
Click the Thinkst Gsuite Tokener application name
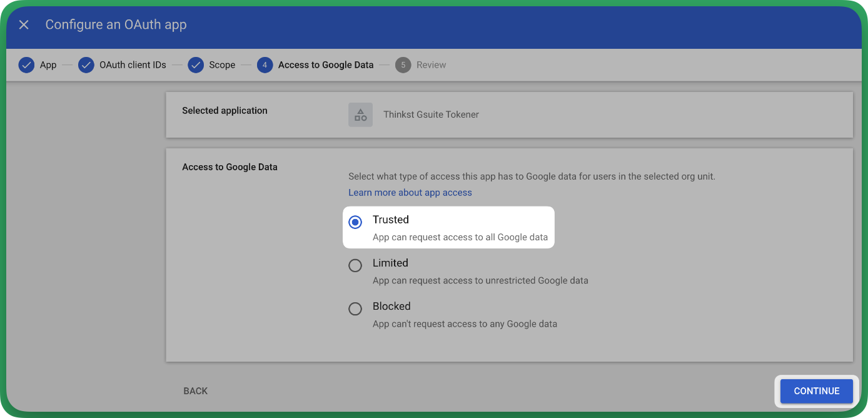(x=431, y=115)
